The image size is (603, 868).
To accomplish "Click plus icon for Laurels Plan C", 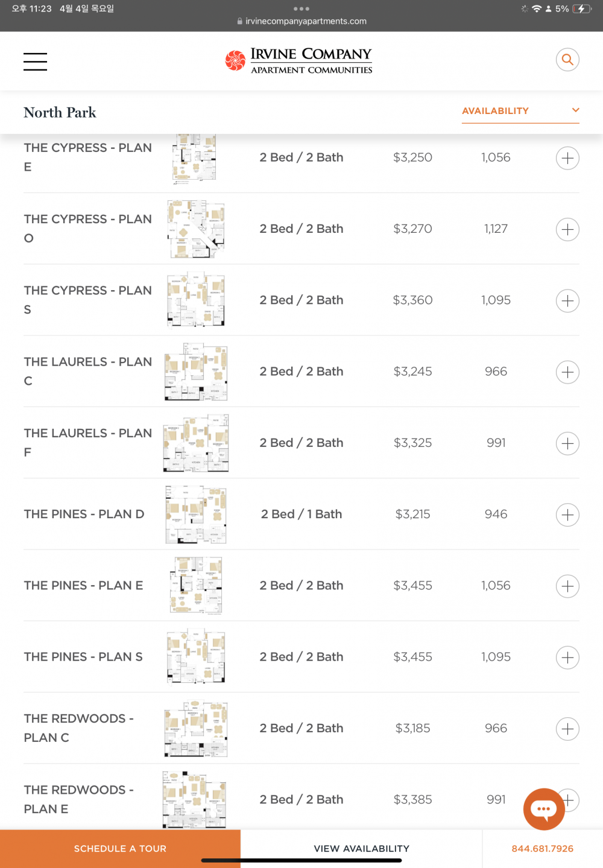I will pos(567,372).
